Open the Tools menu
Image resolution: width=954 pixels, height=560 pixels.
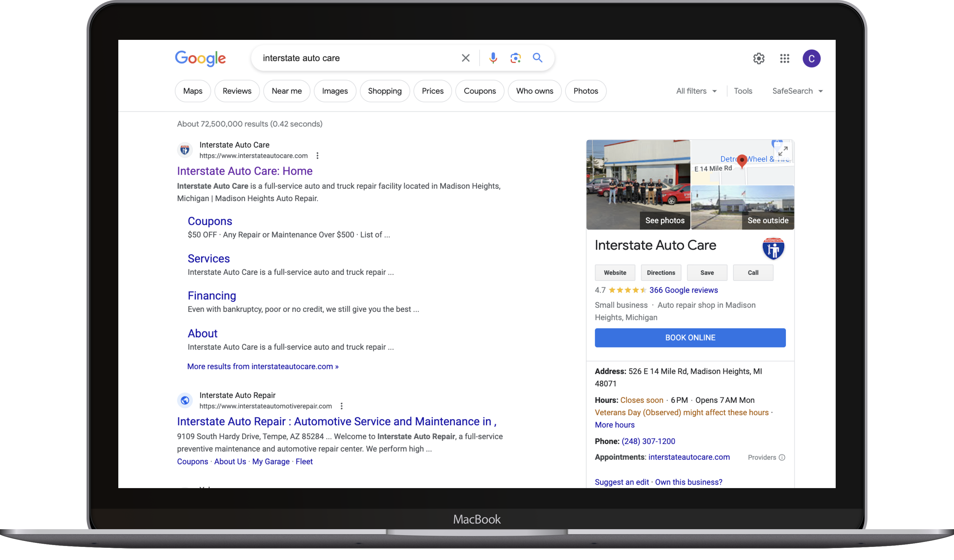(x=743, y=91)
